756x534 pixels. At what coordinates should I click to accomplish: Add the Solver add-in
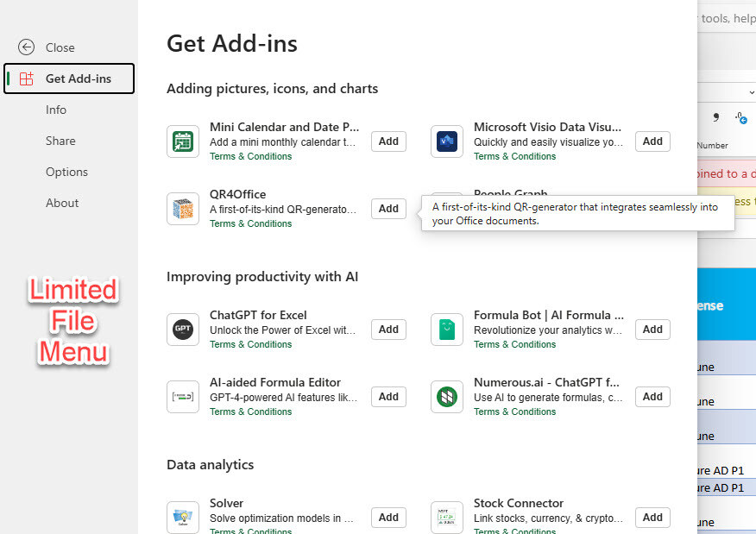click(x=388, y=517)
